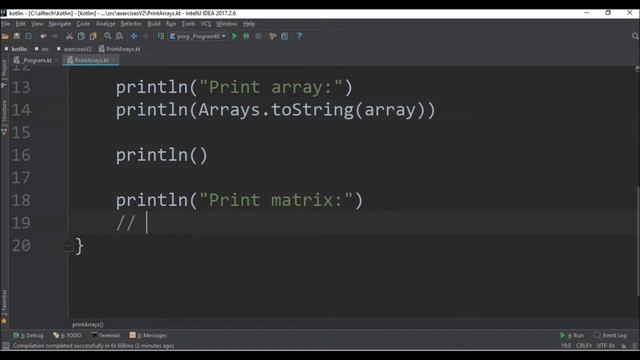Open the File menu
This screenshot has width=640, height=360.
point(6,24)
